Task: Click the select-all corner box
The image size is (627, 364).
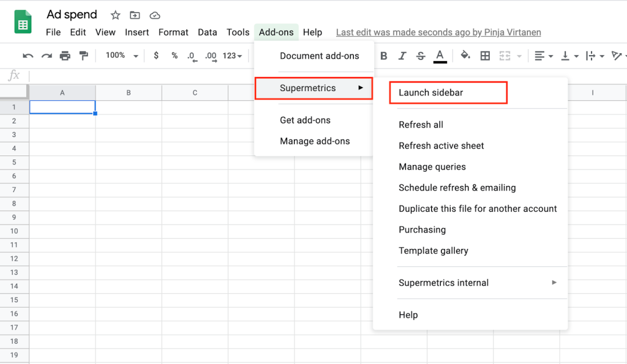Action: point(14,92)
